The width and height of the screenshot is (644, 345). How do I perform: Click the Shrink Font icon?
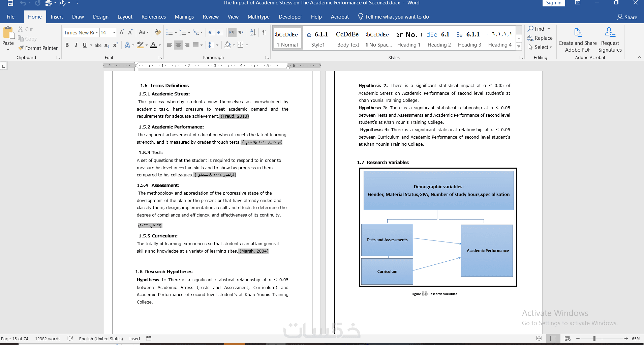point(130,32)
